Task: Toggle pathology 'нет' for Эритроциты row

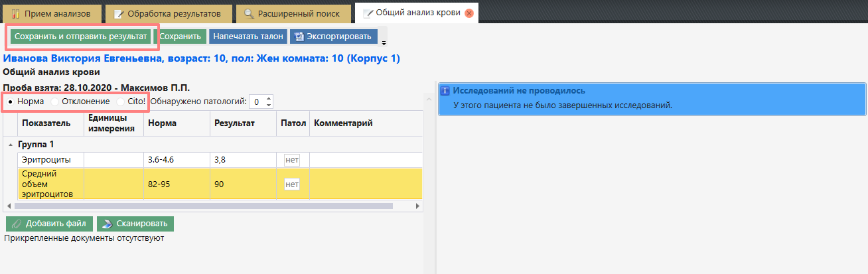Action: 292,160
